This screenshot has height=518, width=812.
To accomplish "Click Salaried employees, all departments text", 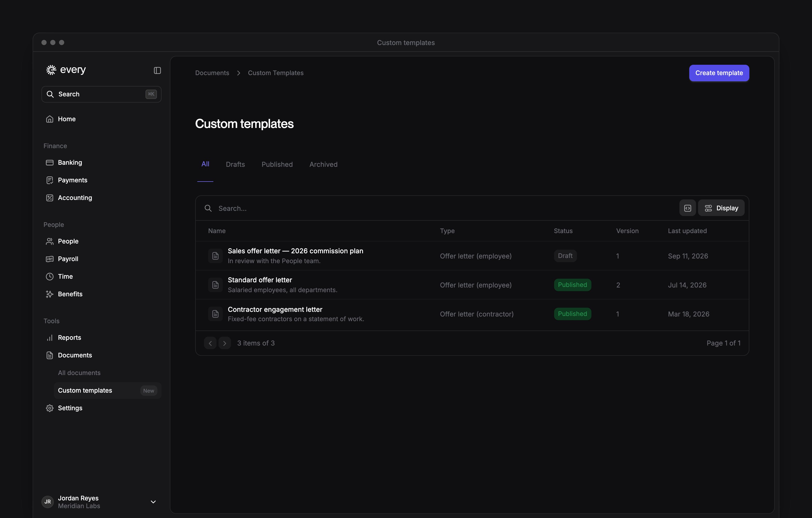I will pyautogui.click(x=282, y=290).
